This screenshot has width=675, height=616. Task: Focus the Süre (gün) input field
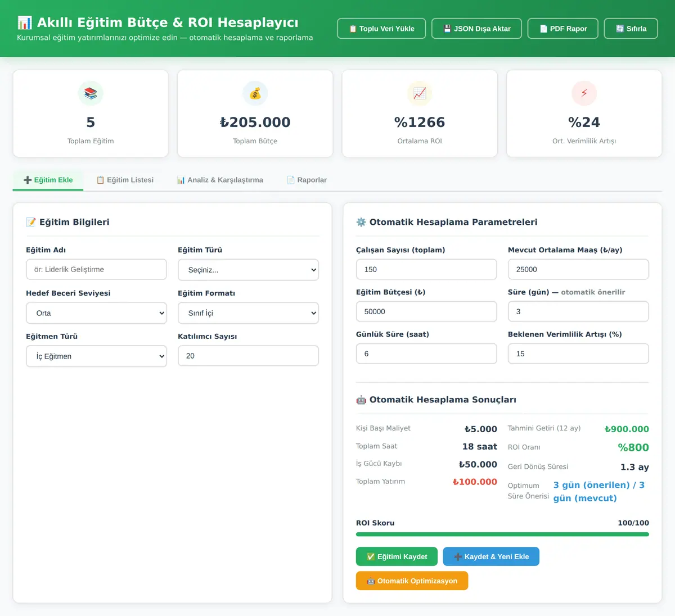(578, 311)
